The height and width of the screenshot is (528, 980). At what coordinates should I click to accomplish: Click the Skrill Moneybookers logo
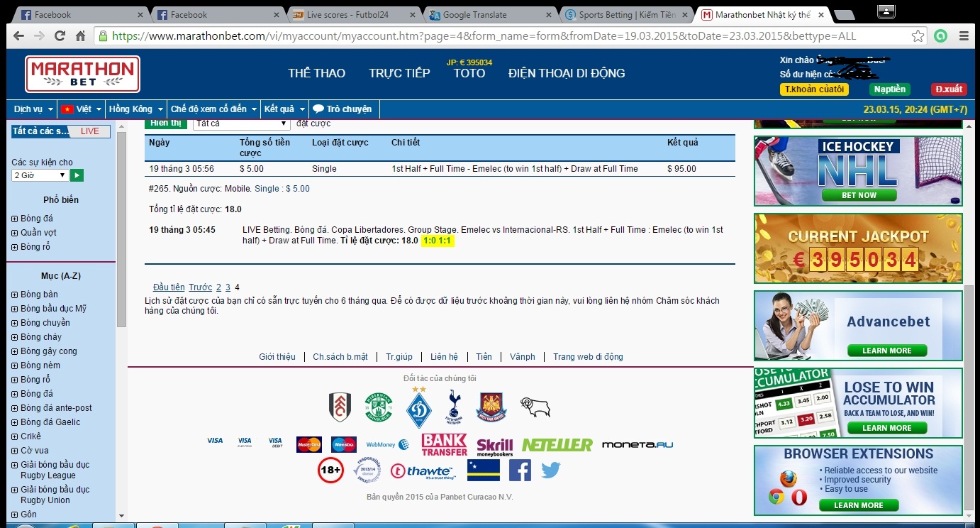click(495, 446)
